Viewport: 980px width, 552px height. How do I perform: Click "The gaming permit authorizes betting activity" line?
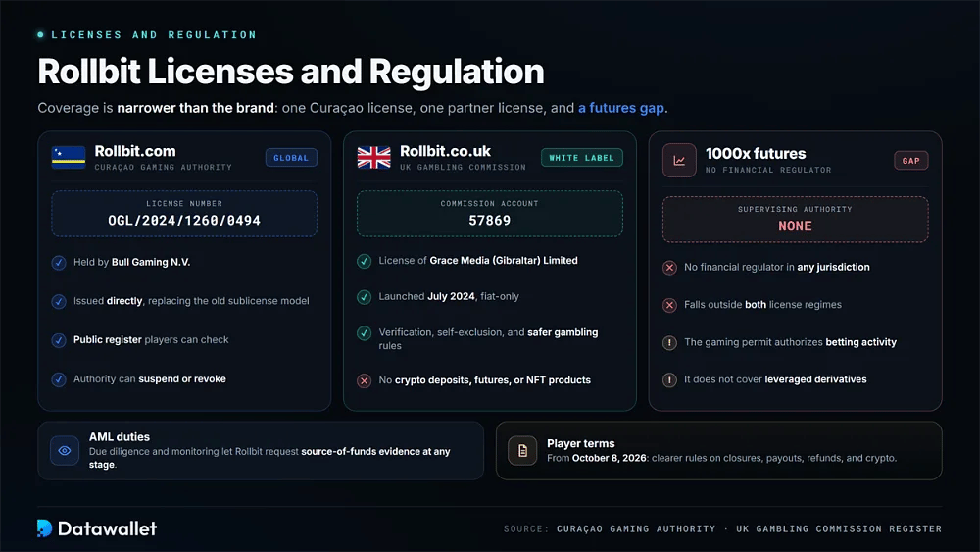point(790,342)
